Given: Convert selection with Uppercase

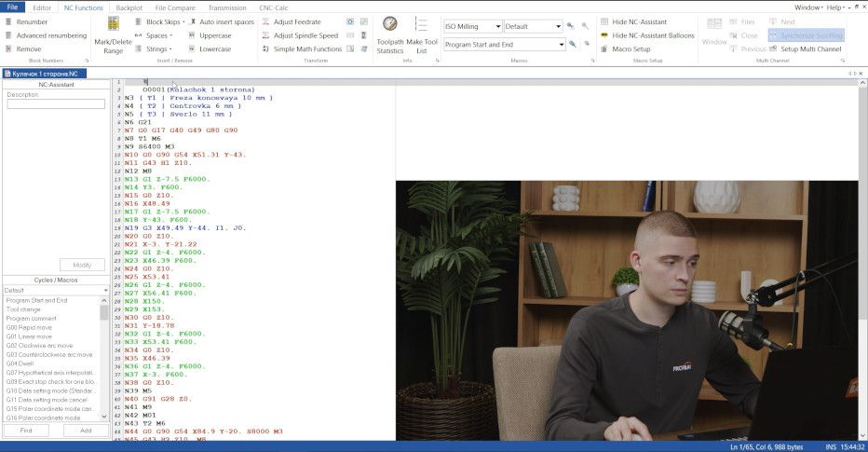Looking at the screenshot, I should (x=192, y=35).
